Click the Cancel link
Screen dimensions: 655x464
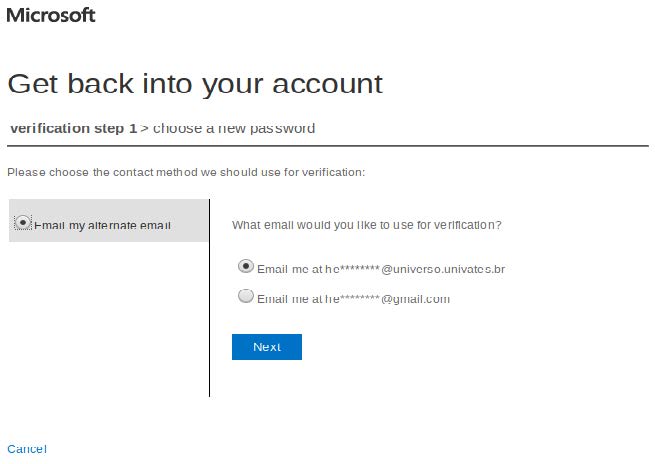click(x=27, y=449)
